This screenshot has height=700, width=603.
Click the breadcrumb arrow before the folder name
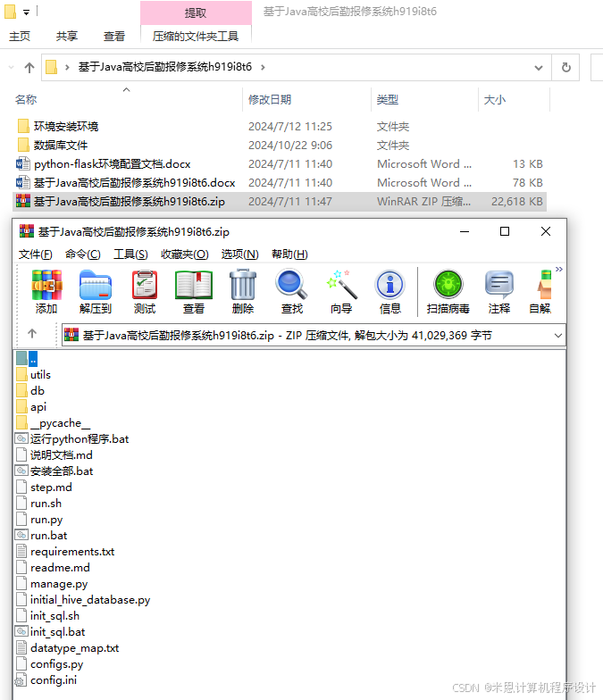[67, 67]
